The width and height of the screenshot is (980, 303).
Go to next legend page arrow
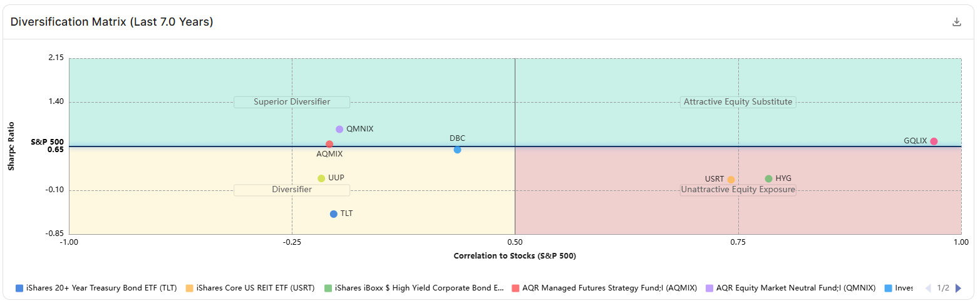pos(958,289)
